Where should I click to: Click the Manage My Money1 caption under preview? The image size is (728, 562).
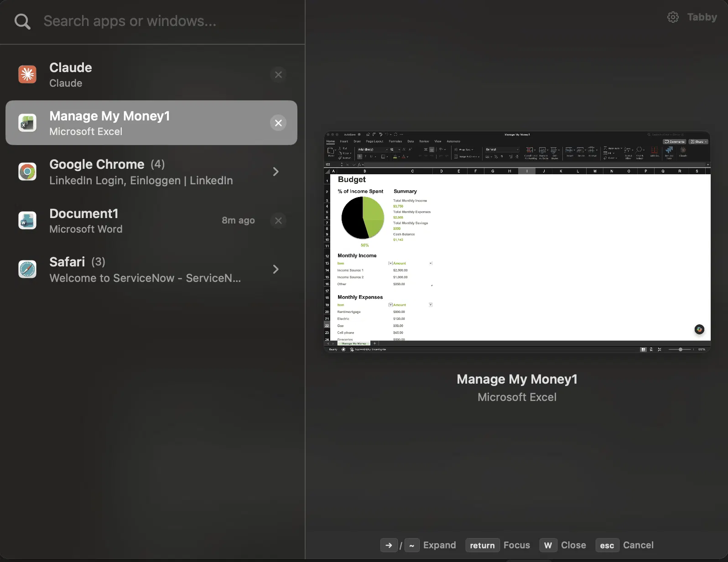click(517, 379)
